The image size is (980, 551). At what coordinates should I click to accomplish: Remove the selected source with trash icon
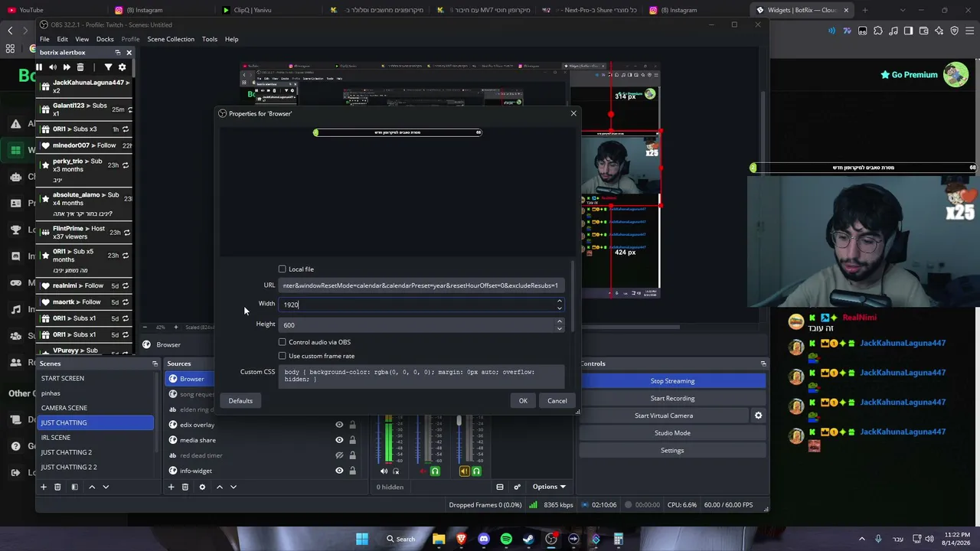185,487
